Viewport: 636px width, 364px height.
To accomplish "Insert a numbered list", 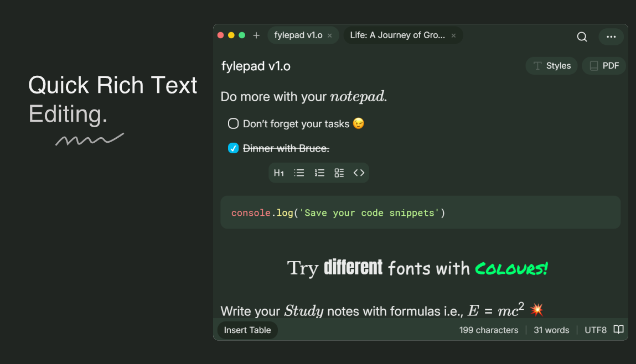I will click(319, 173).
